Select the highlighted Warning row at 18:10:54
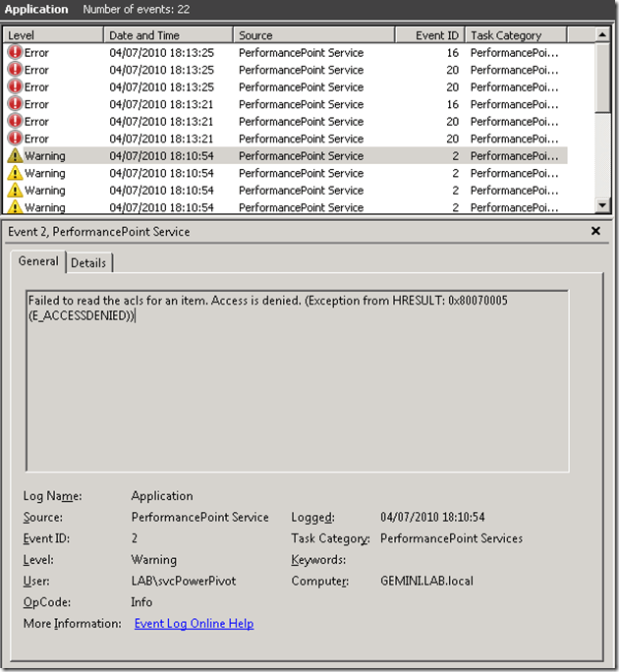This screenshot has height=672, width=619. [286, 155]
